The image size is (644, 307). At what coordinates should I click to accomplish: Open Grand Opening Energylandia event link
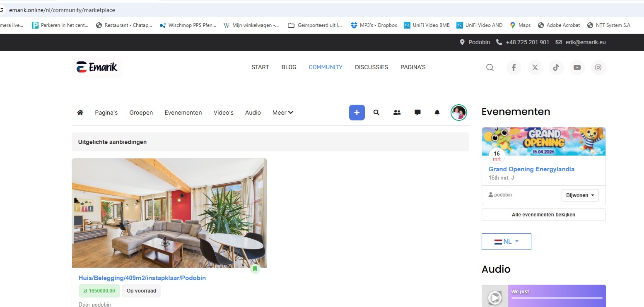[531, 169]
